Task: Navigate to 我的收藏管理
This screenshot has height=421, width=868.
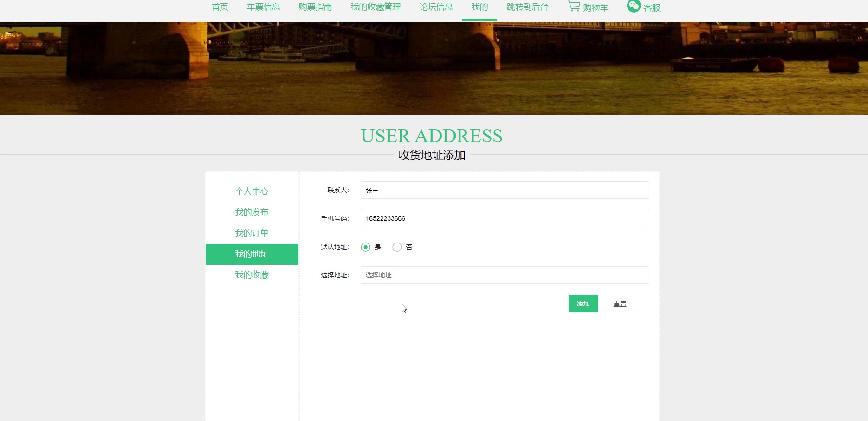Action: click(376, 7)
